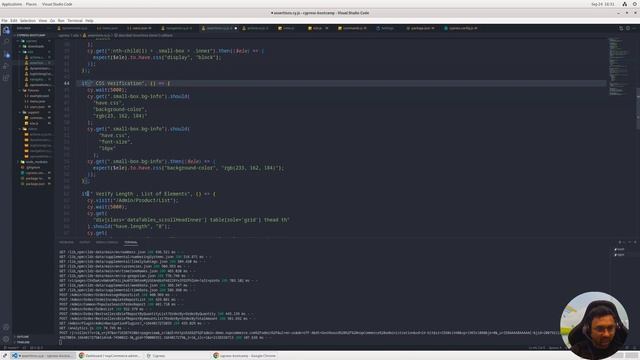Image resolution: width=640 pixels, height=360 pixels.
Task: Open the Explorer view in activity bar
Action: click(x=6, y=30)
